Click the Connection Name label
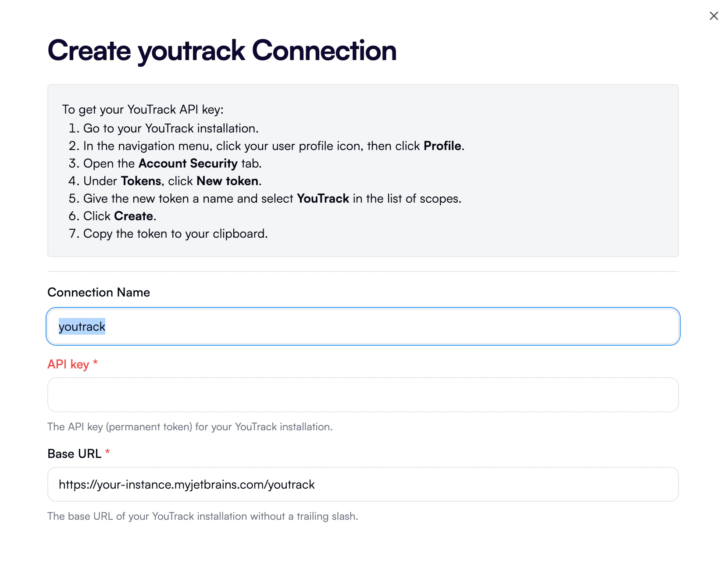 coord(98,292)
